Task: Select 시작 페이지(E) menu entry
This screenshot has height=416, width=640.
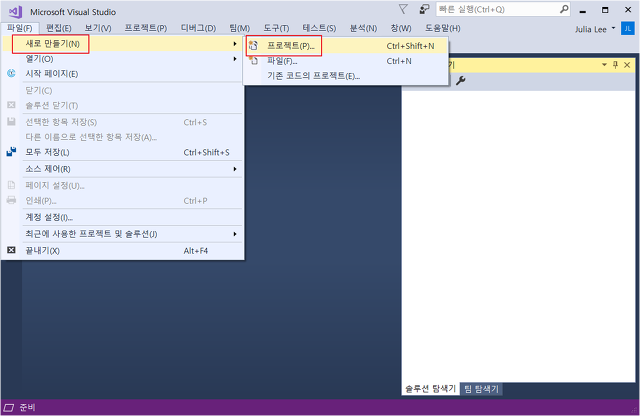Action: [x=122, y=73]
